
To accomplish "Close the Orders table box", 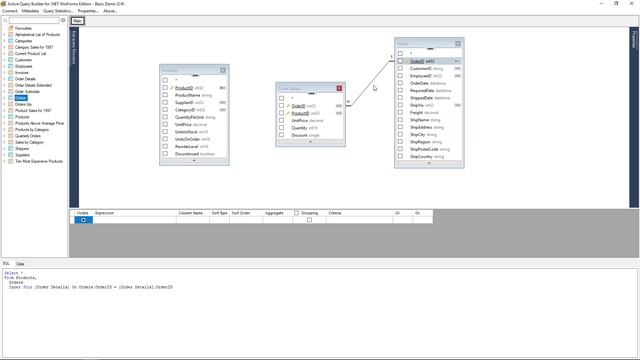I will pos(458,43).
